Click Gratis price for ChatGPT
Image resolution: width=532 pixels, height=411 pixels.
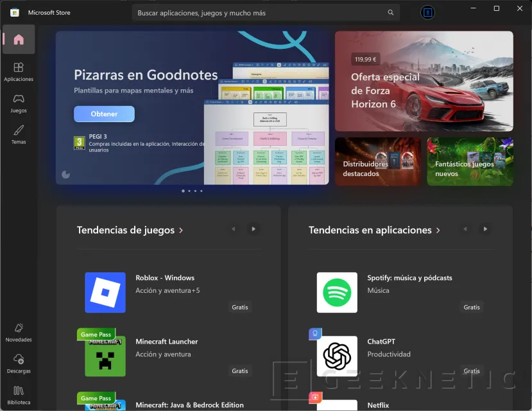pos(472,371)
